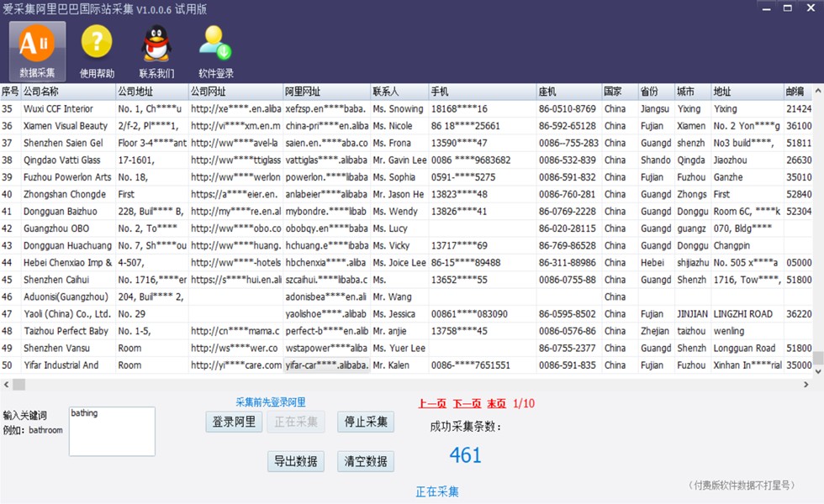Click contact cell Mr. Kalen
Viewport: 824px width, 504px height.
coord(400,365)
